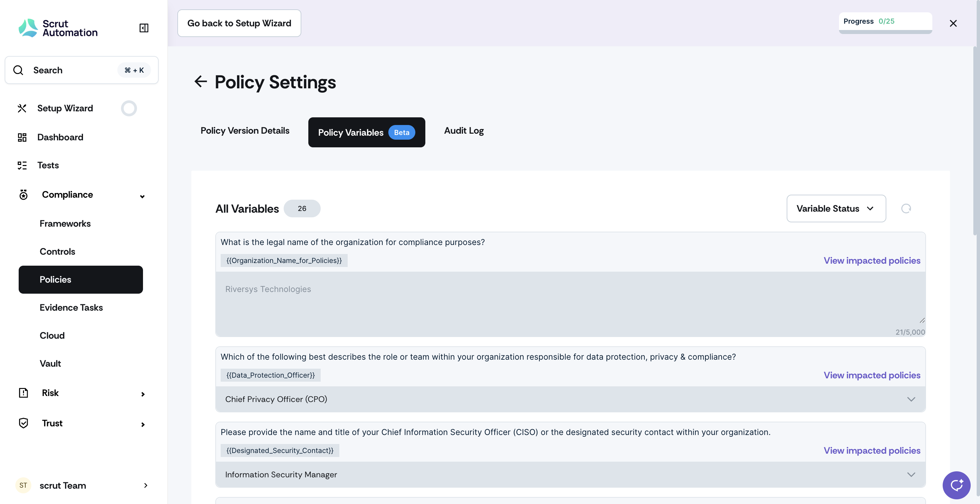View impacted policies for Designated_Security_Contact
This screenshot has height=504, width=980.
(872, 451)
